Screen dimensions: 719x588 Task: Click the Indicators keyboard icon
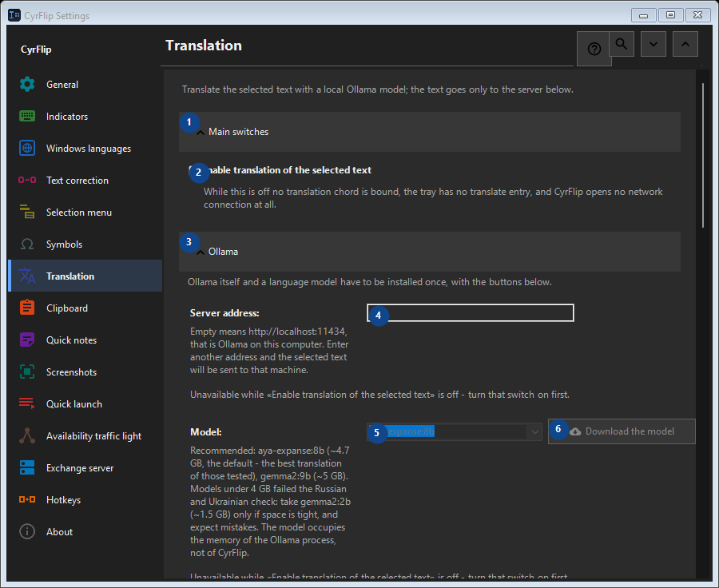(x=27, y=116)
